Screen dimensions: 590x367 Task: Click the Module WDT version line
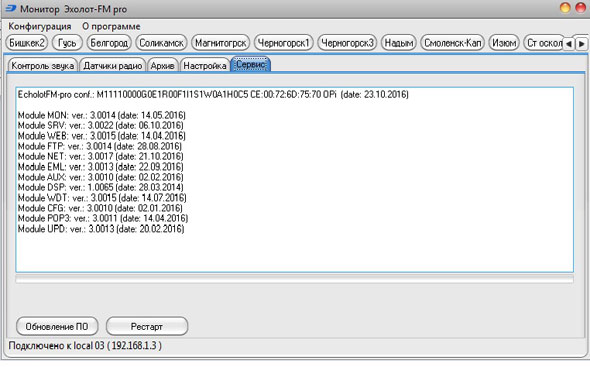102,197
